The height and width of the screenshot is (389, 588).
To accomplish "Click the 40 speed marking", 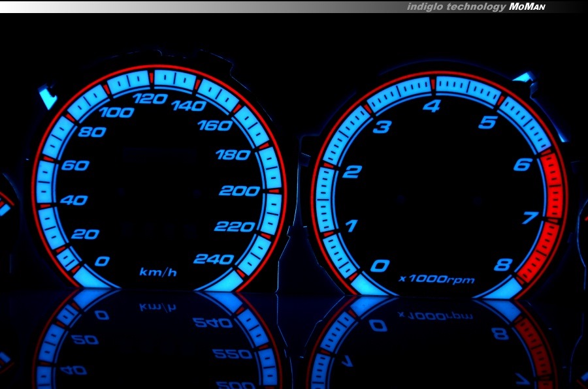I will pyautogui.click(x=74, y=200).
